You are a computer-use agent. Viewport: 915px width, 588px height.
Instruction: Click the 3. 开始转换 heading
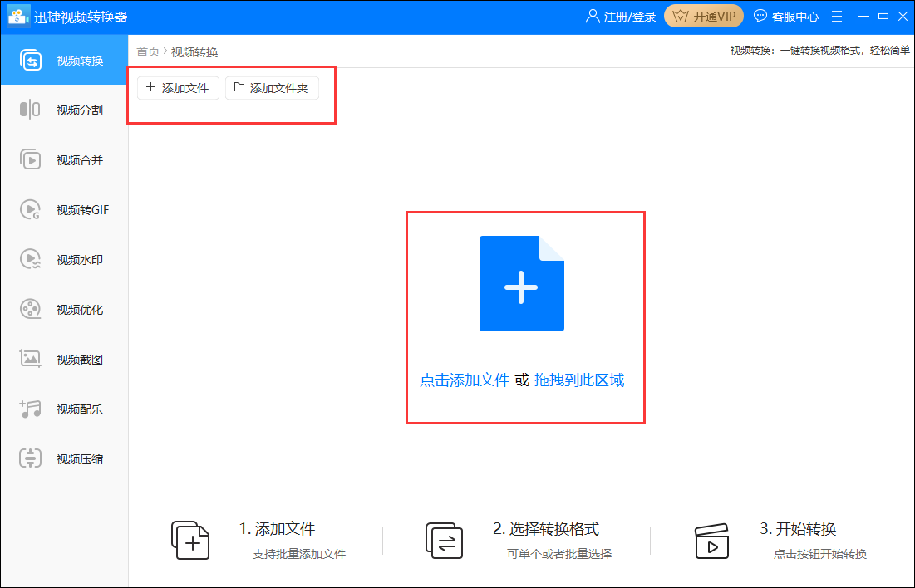(799, 529)
